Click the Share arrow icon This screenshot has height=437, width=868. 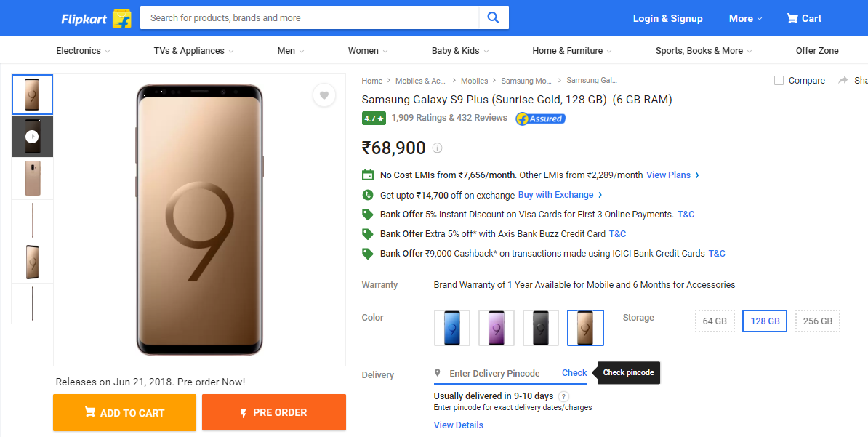(x=843, y=80)
